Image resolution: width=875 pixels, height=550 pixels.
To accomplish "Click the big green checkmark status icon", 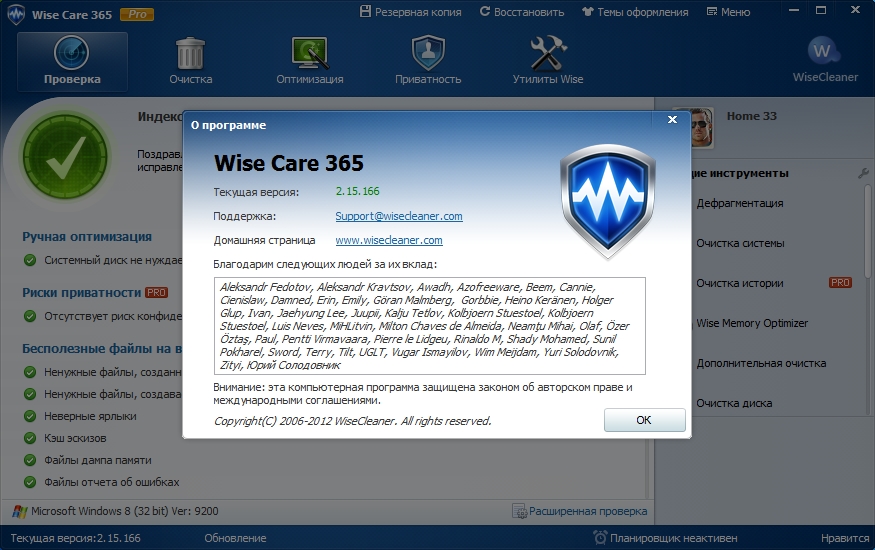I will (66, 157).
